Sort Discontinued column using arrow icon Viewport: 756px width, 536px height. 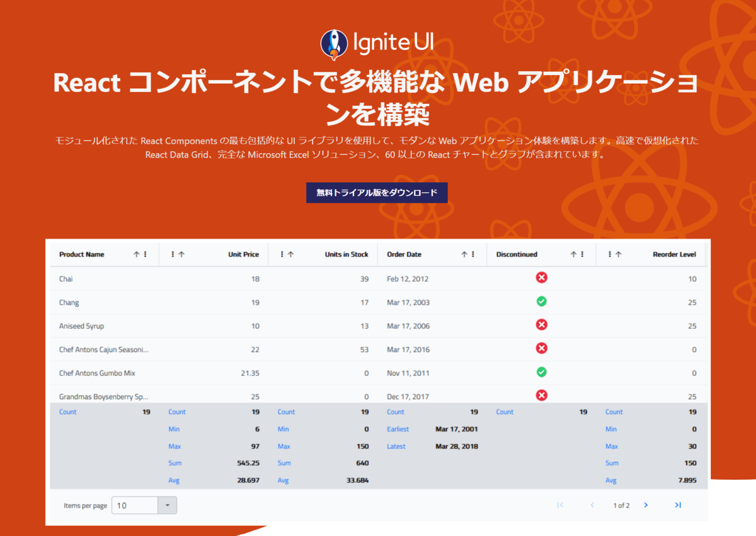pyautogui.click(x=573, y=254)
